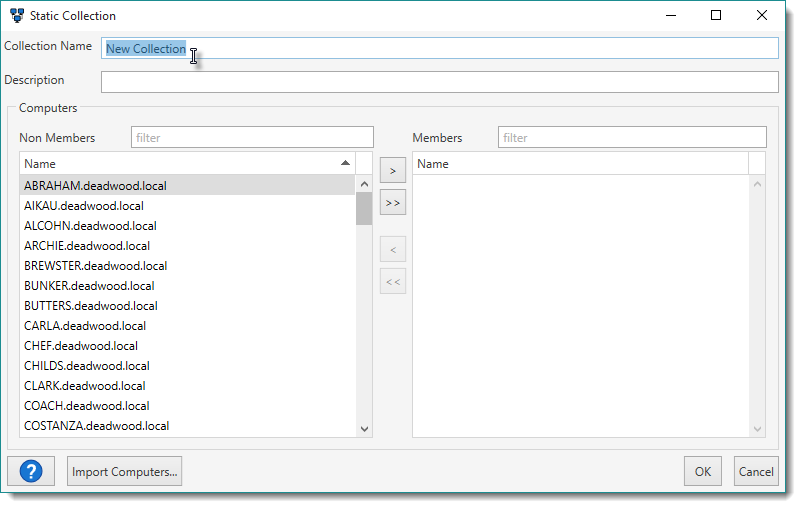This screenshot has width=801, height=508.
Task: Select COSTANZA.deadwood.local computer
Action: click(96, 425)
